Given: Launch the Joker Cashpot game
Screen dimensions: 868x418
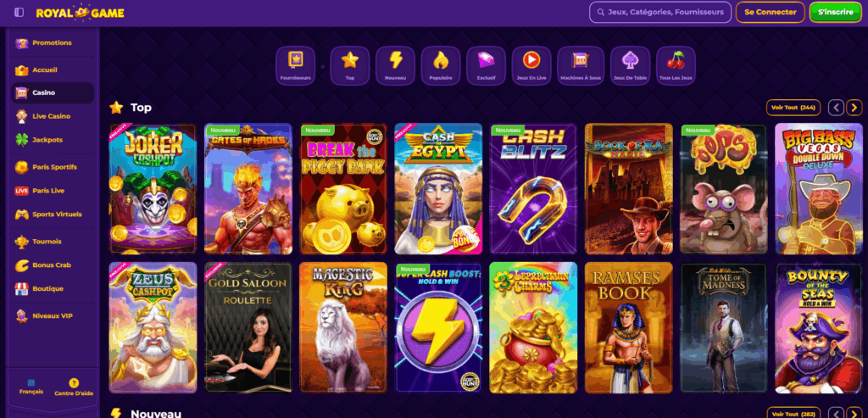Looking at the screenshot, I should coord(153,189).
